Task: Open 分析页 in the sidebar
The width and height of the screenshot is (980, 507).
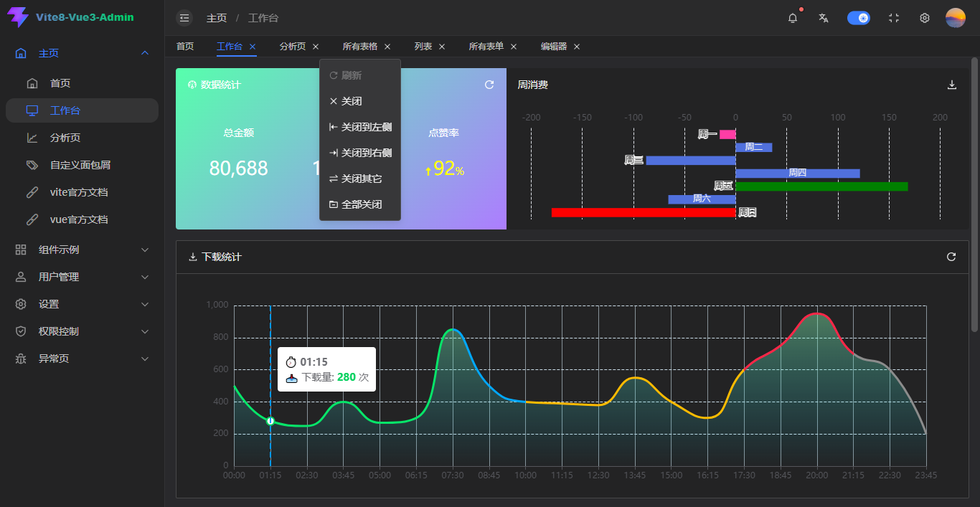Action: pyautogui.click(x=82, y=138)
